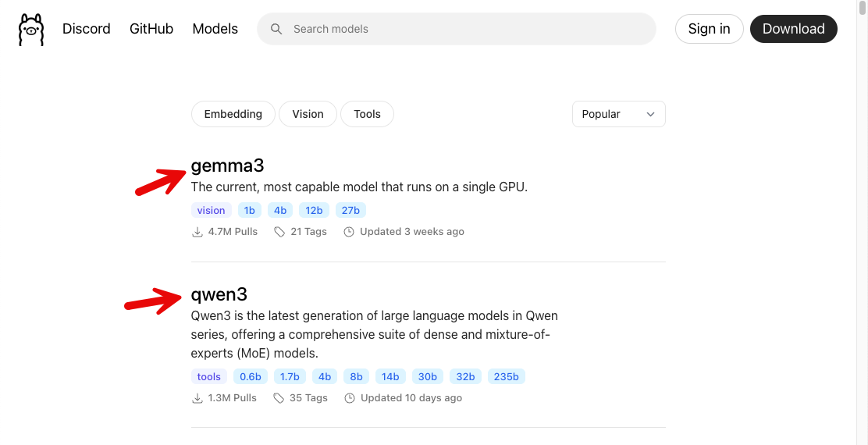Click the gemma3 updated clock icon
The image size is (868, 445).
(349, 232)
